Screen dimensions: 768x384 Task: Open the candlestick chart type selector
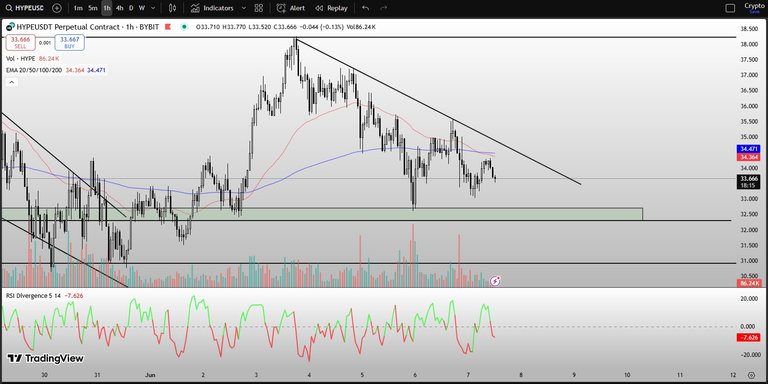[x=172, y=8]
